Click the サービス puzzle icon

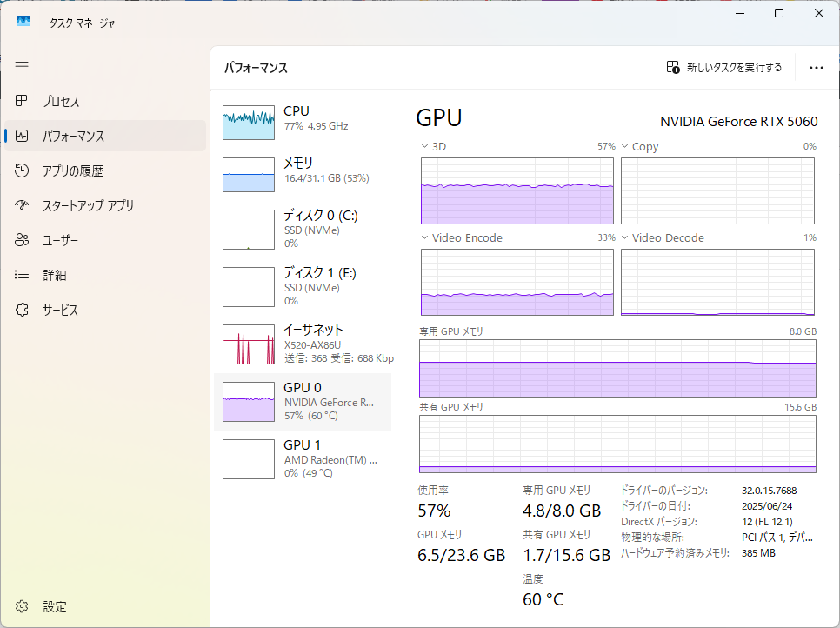click(x=23, y=310)
